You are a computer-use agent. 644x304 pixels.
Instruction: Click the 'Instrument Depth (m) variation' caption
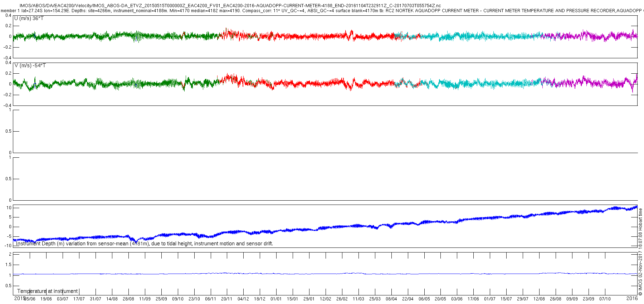point(145,244)
